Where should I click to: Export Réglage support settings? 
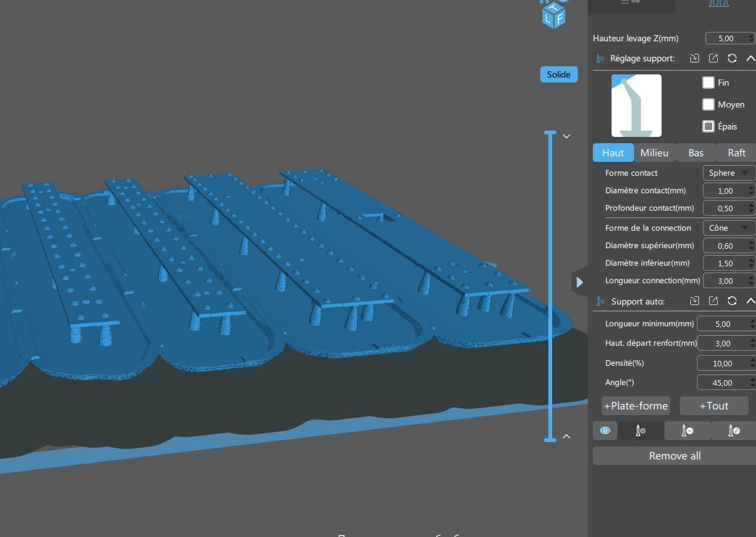point(713,58)
